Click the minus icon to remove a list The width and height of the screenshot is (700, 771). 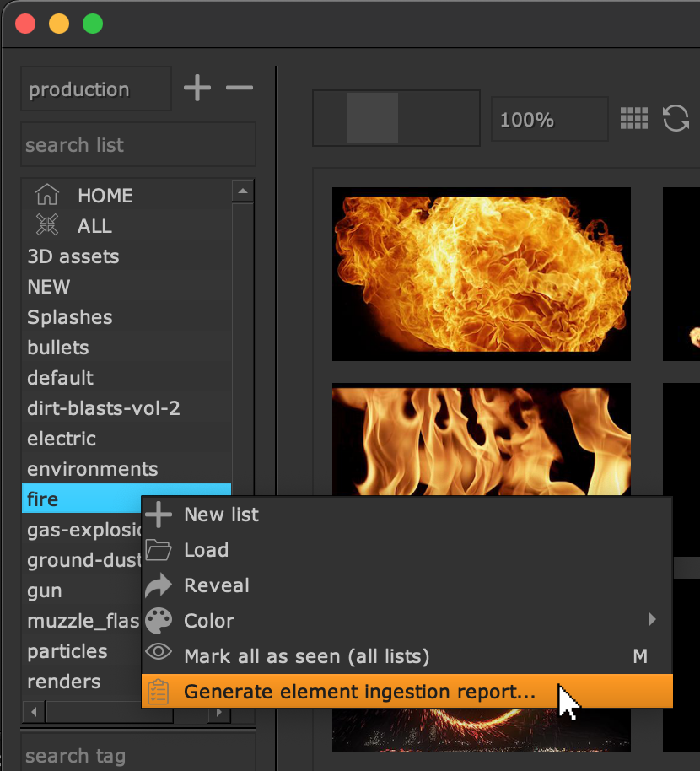240,89
